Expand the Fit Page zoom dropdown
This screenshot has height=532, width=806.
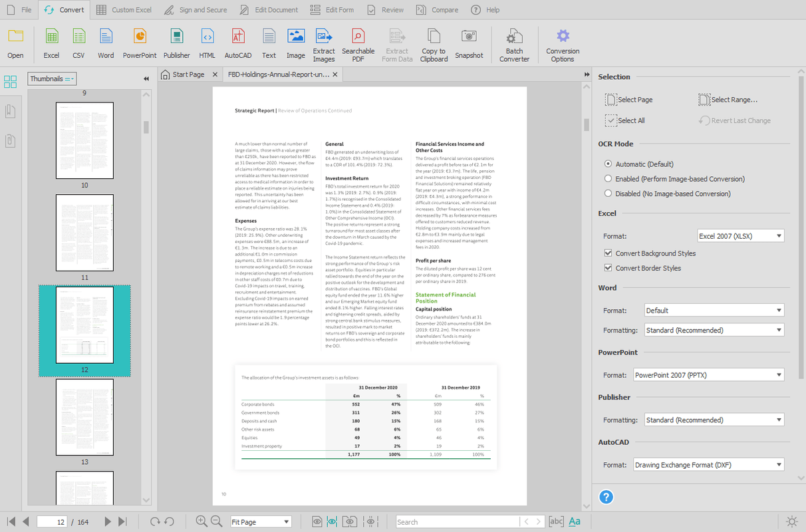261,522
